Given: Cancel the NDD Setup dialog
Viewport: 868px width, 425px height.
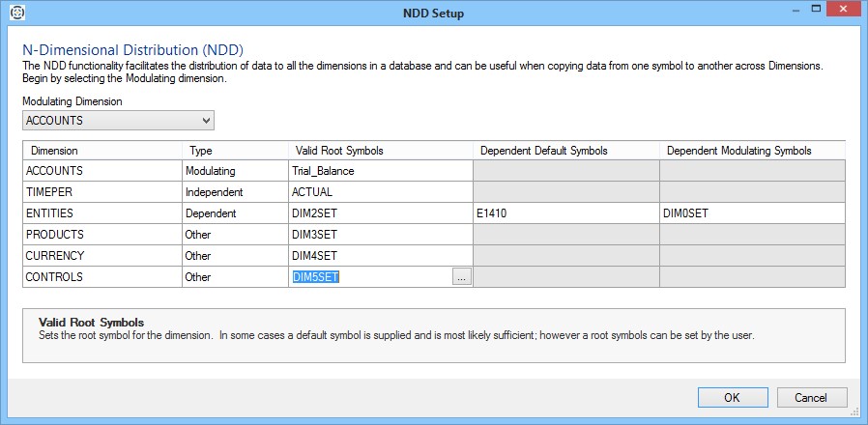Looking at the screenshot, I should [x=811, y=398].
